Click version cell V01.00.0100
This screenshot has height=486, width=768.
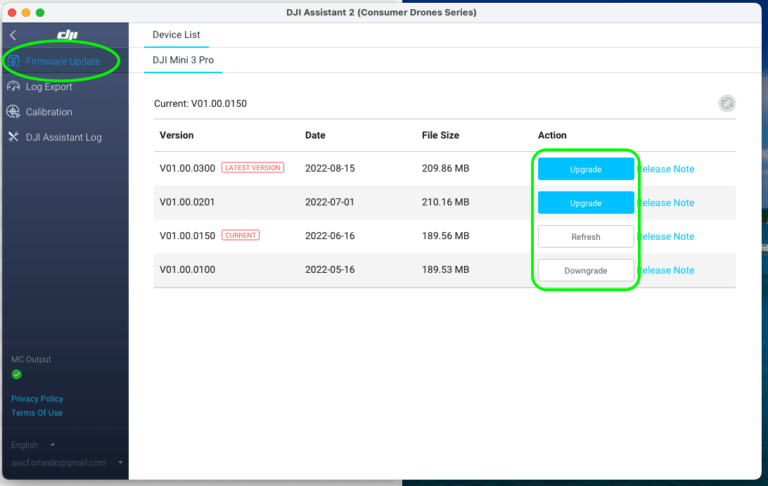point(187,270)
